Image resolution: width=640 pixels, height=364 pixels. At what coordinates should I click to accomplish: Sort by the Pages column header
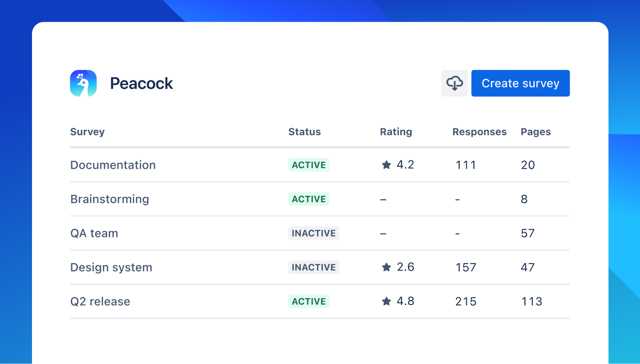pyautogui.click(x=536, y=132)
